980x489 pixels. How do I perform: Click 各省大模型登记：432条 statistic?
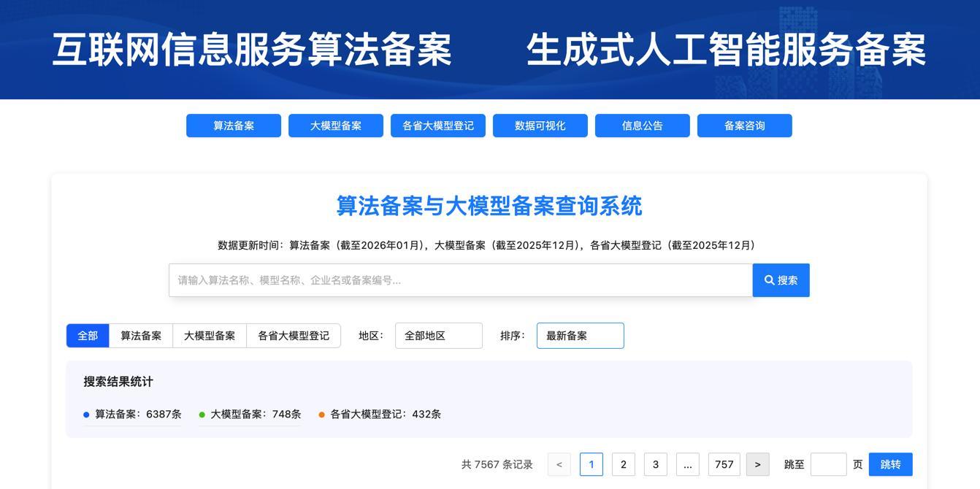[380, 414]
